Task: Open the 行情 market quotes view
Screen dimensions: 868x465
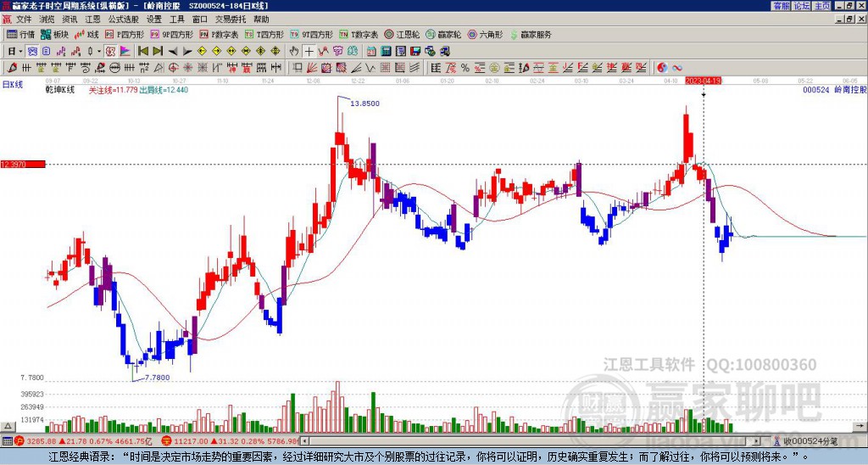Action: 21,34
